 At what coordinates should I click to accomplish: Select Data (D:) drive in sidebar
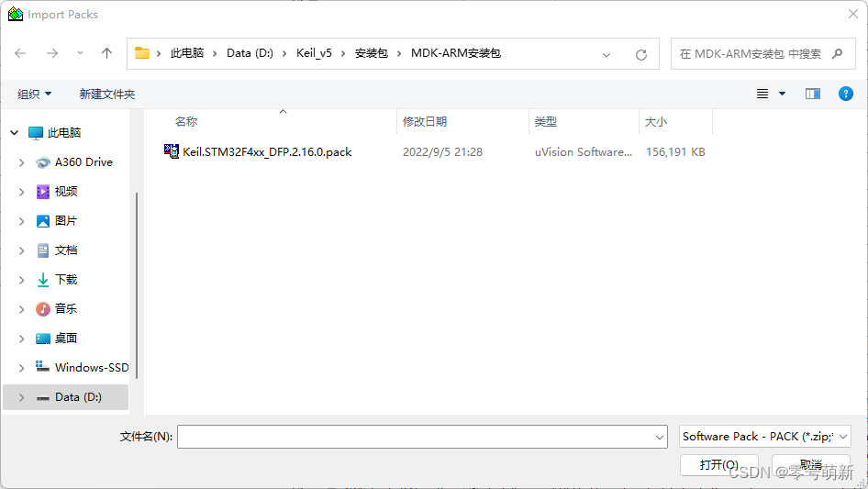[x=78, y=397]
